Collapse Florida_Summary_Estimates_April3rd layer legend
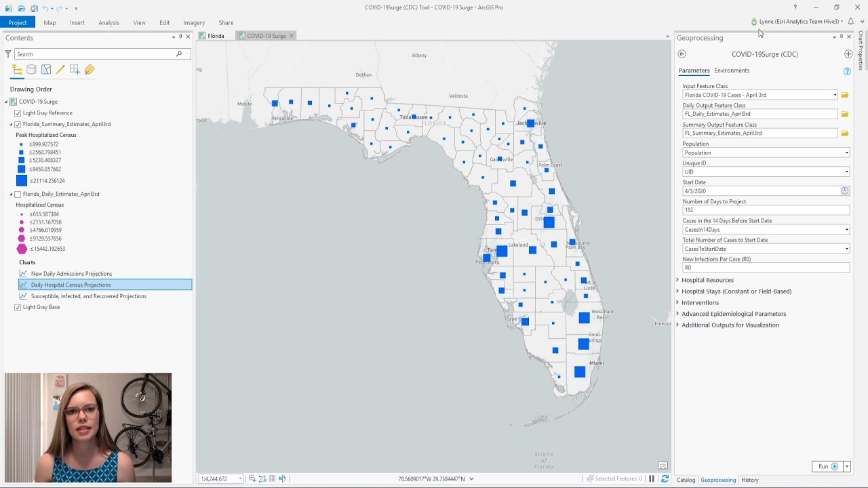868x488 pixels. point(12,125)
